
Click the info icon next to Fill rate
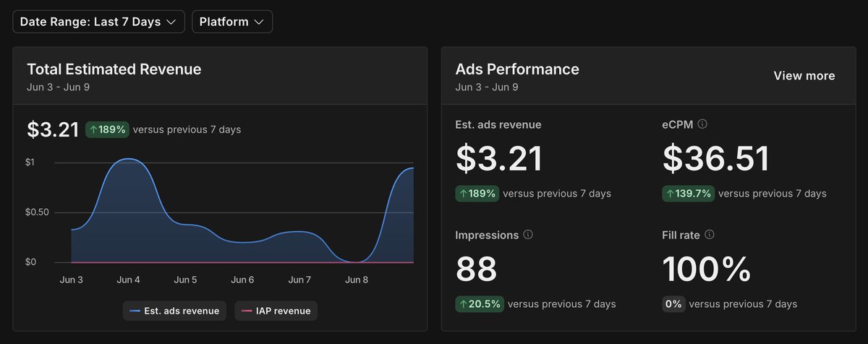[x=710, y=235]
